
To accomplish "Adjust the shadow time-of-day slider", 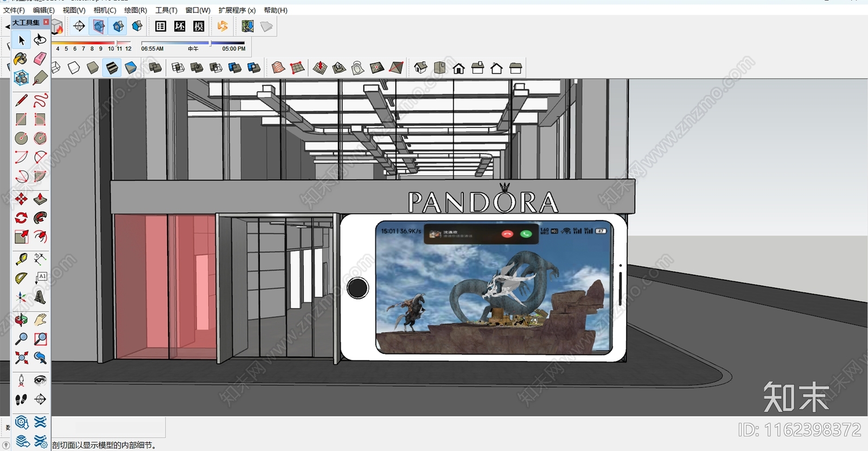I will coord(209,43).
